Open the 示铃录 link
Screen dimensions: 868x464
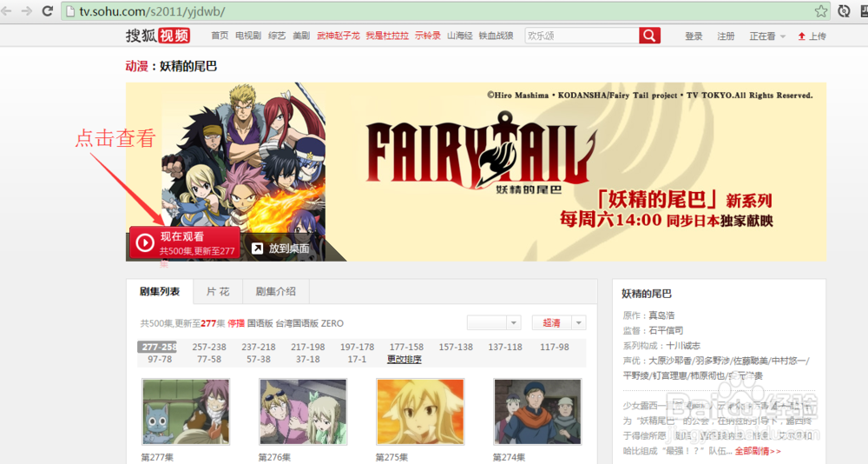427,36
